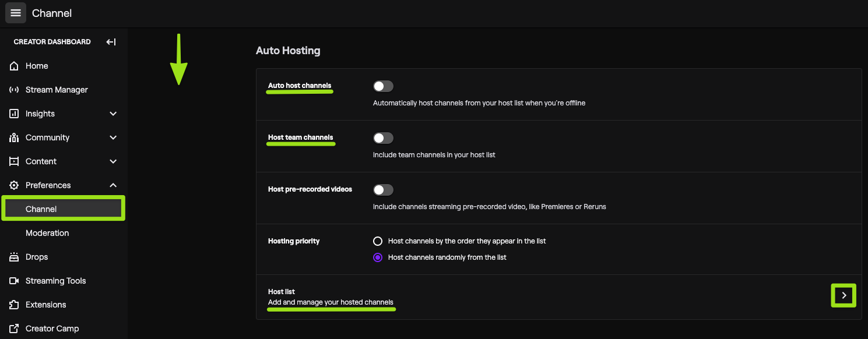
Task: Open the Host list management arrow button
Action: (844, 295)
